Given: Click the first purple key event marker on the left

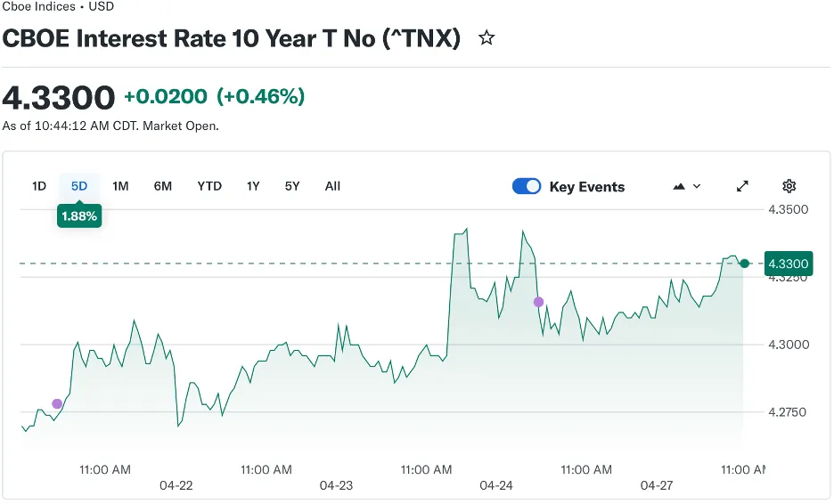Looking at the screenshot, I should [x=57, y=403].
